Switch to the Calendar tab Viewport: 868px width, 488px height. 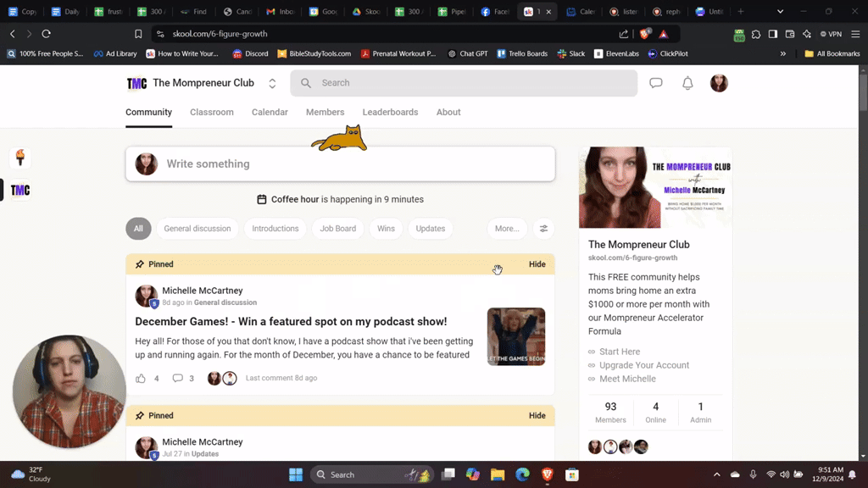[x=270, y=113]
